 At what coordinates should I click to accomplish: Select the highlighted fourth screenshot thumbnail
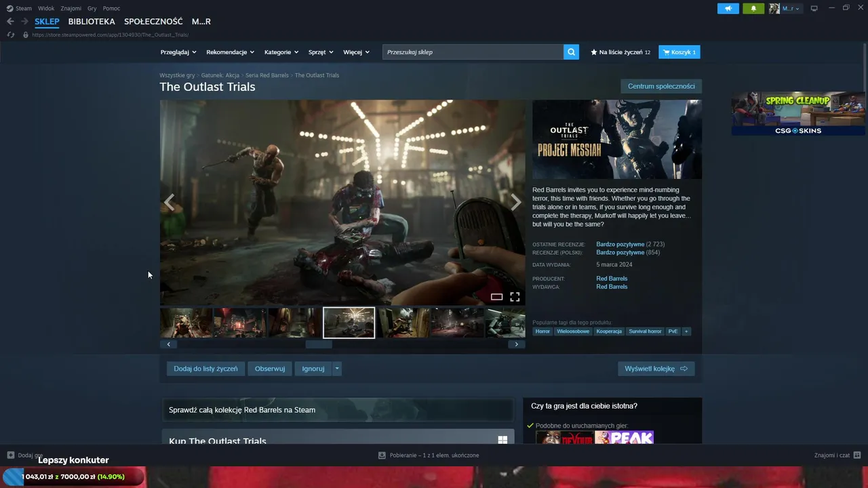click(x=349, y=323)
